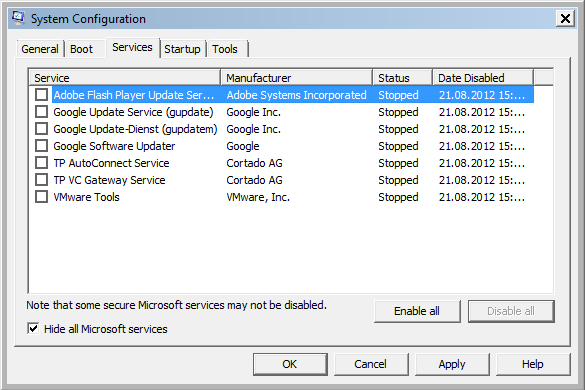Image resolution: width=585 pixels, height=390 pixels.
Task: Click the Enable all button
Action: click(x=417, y=311)
